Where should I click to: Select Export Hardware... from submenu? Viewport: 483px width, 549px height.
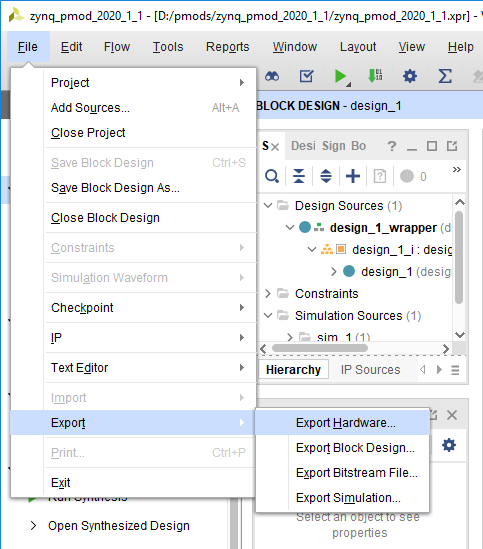(342, 423)
